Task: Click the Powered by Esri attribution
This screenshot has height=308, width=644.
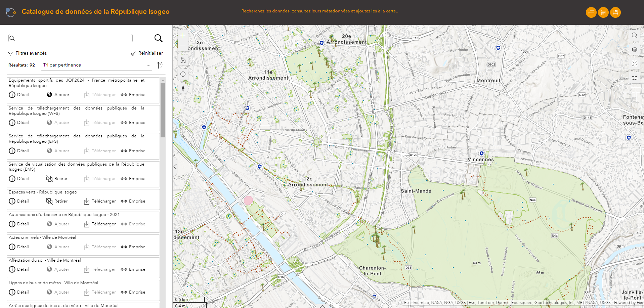Action: [x=628, y=303]
